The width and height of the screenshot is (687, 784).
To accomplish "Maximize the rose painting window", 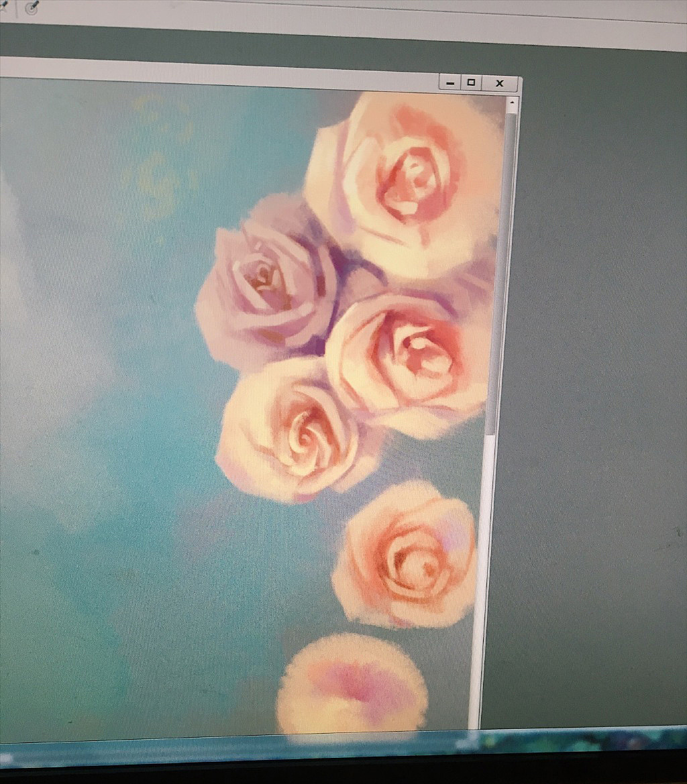I will point(471,82).
